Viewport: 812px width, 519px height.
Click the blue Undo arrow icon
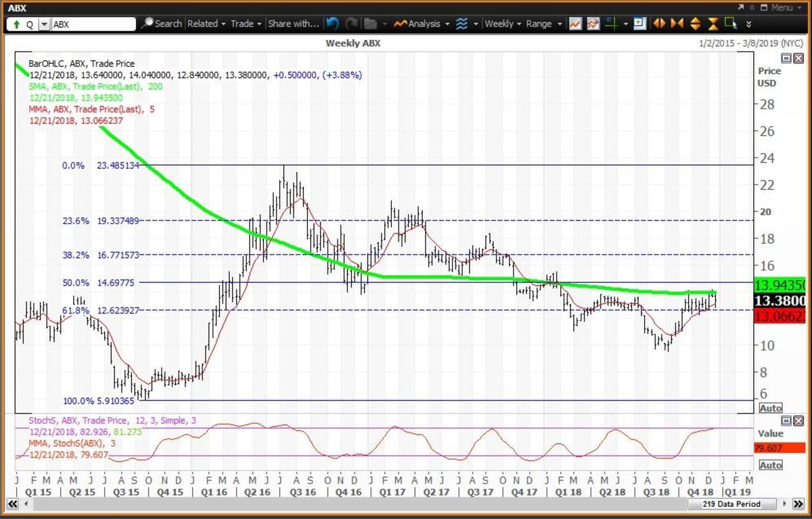(332, 24)
